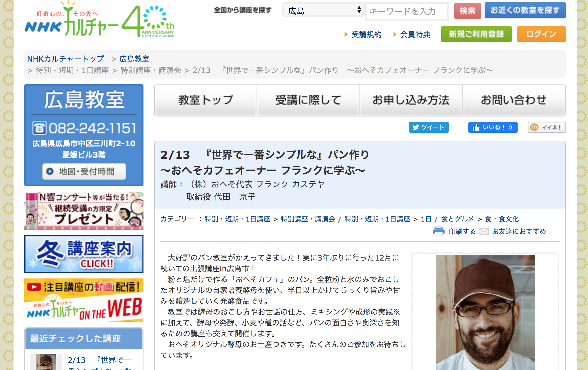Go to 広島教室 breadcrumb link
The height and width of the screenshot is (370, 588).
(134, 59)
